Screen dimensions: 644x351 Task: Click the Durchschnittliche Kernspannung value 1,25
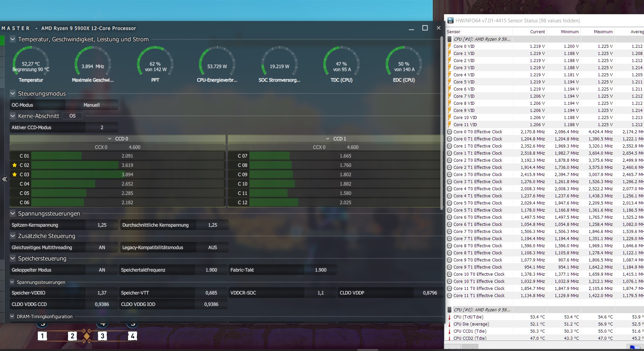click(x=213, y=225)
